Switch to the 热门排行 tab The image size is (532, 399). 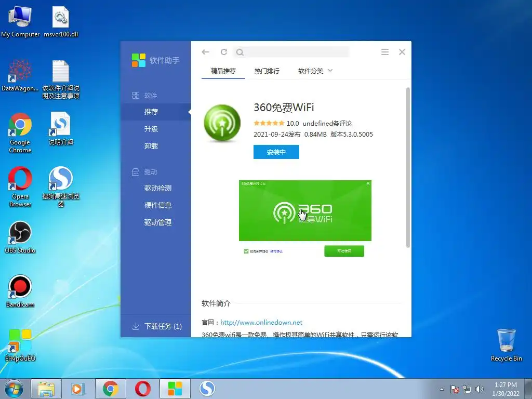pos(267,71)
